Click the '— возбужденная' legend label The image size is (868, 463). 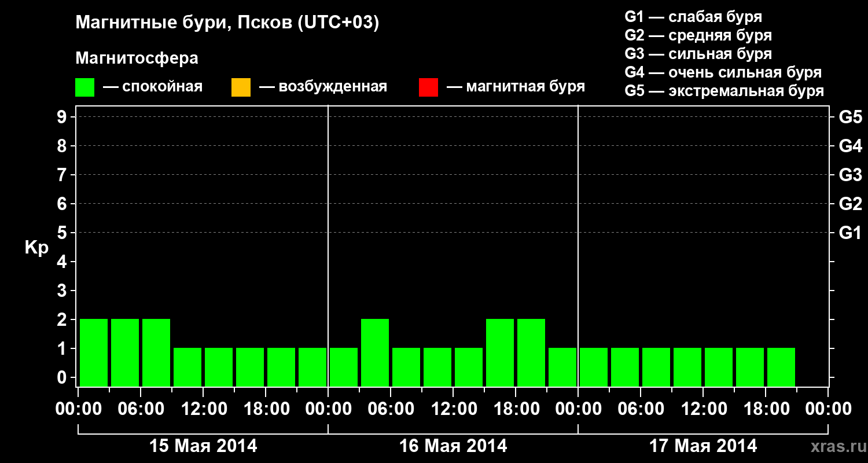click(x=323, y=87)
